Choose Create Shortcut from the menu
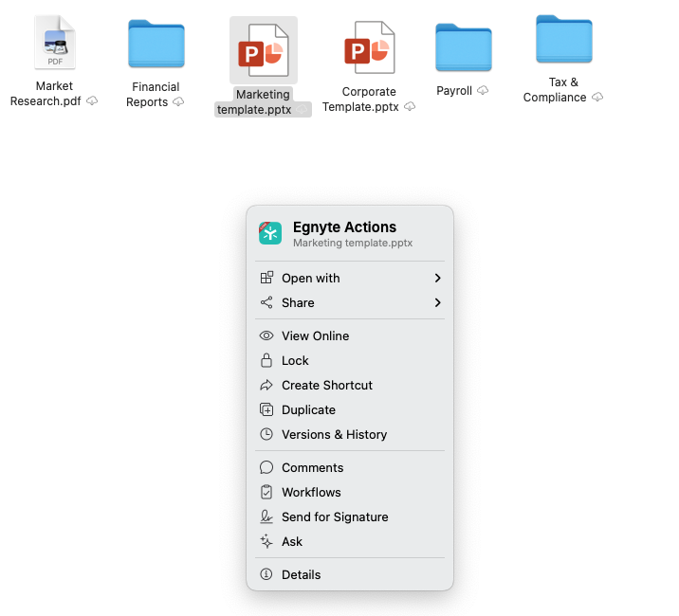 (x=327, y=385)
